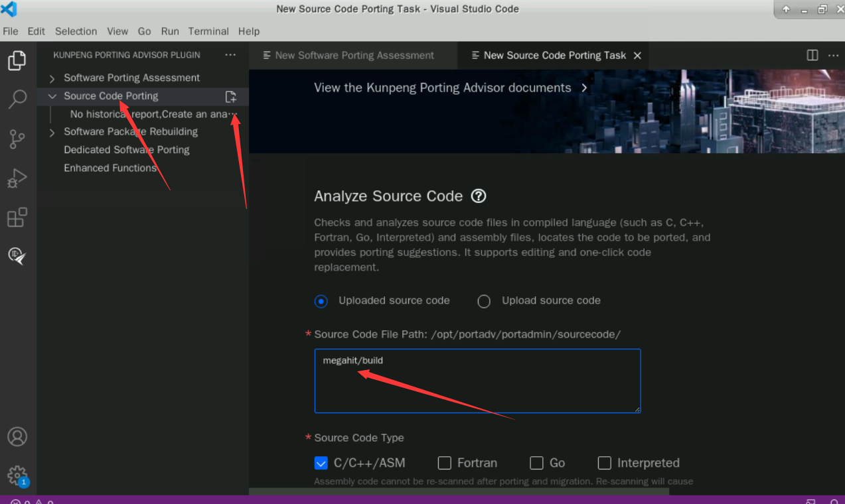Create new Source Code Porting task icon
The image size is (845, 504).
coord(231,97)
